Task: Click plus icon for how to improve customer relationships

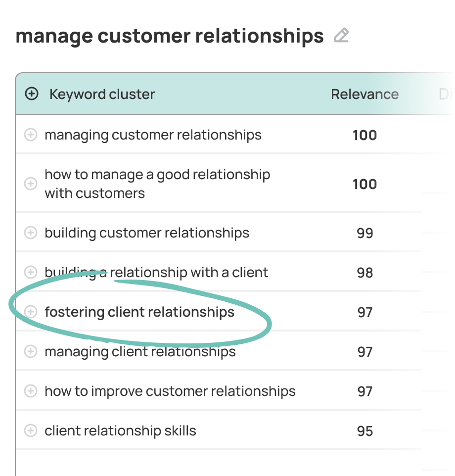Action: (31, 391)
